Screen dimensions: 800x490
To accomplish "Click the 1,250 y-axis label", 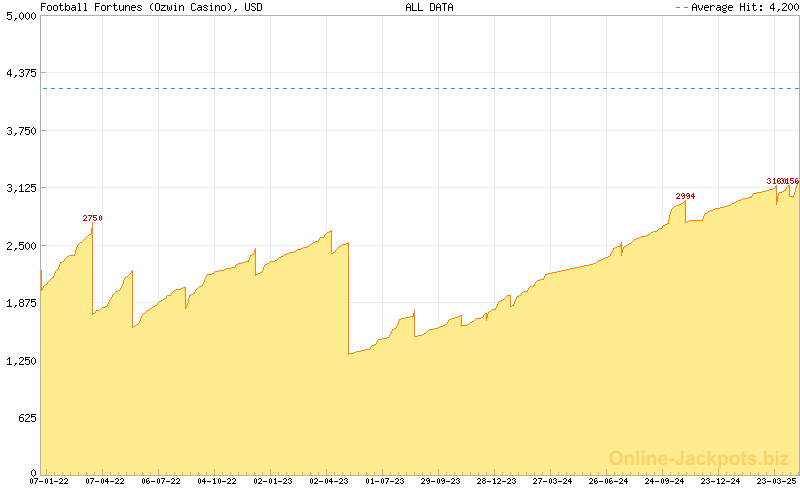I will 20,360.
